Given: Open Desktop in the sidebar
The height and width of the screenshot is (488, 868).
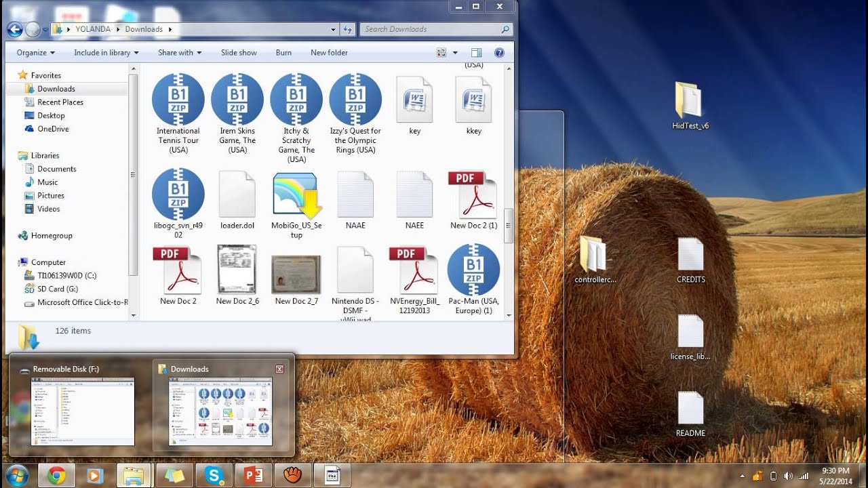Looking at the screenshot, I should [x=51, y=115].
